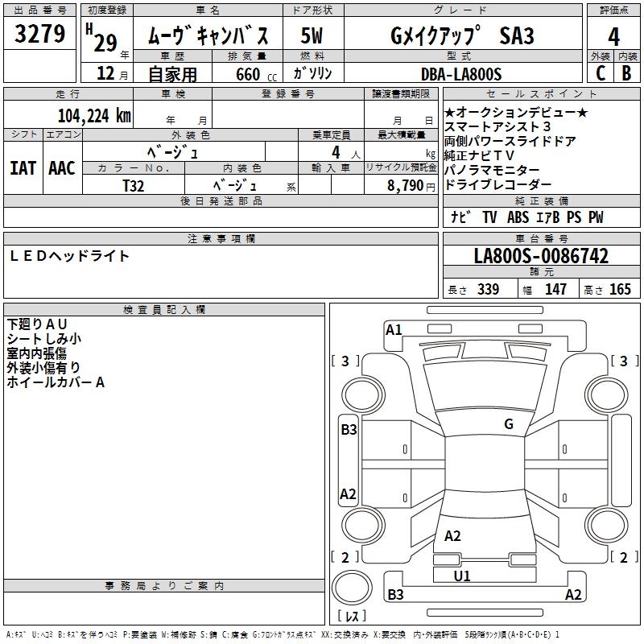Click the B3 mark at the rear bumper
Screen dimensions: 644x644
tap(395, 595)
